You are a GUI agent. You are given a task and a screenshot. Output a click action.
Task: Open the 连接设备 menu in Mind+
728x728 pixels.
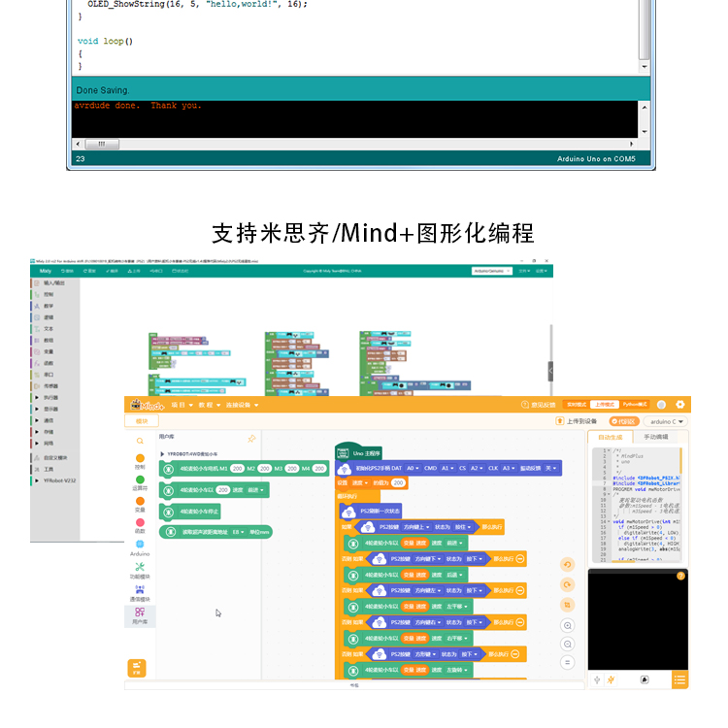coord(243,405)
